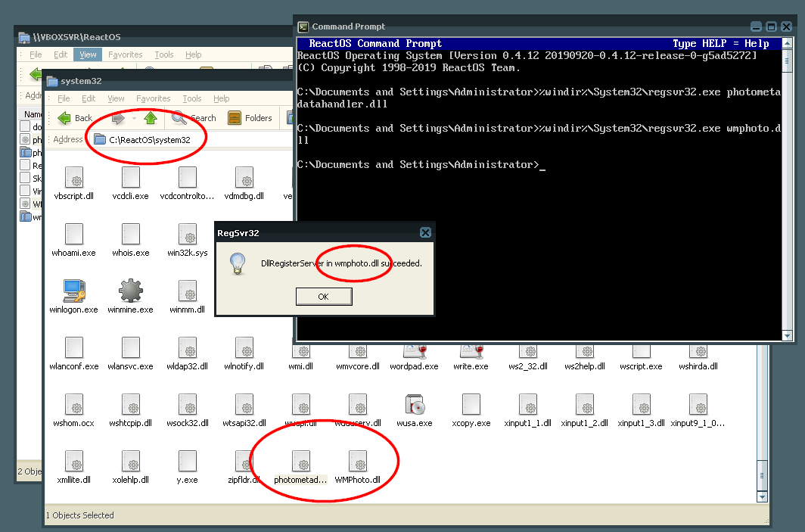Click the Command Prompt title bar icon
The height and width of the screenshot is (532, 805).
click(303, 26)
